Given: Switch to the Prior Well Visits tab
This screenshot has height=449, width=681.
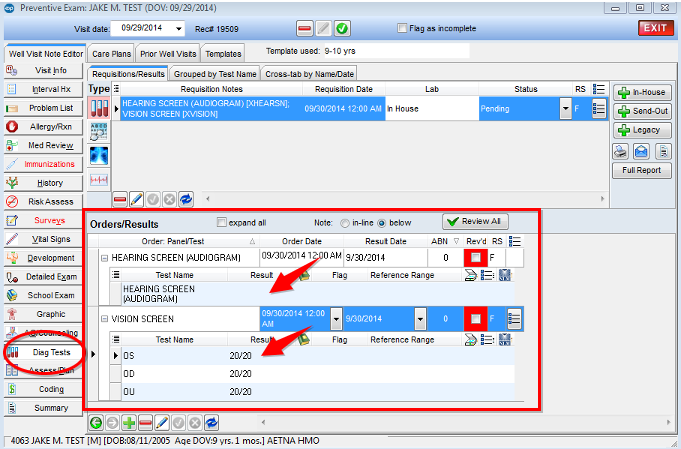Looking at the screenshot, I should pos(168,54).
